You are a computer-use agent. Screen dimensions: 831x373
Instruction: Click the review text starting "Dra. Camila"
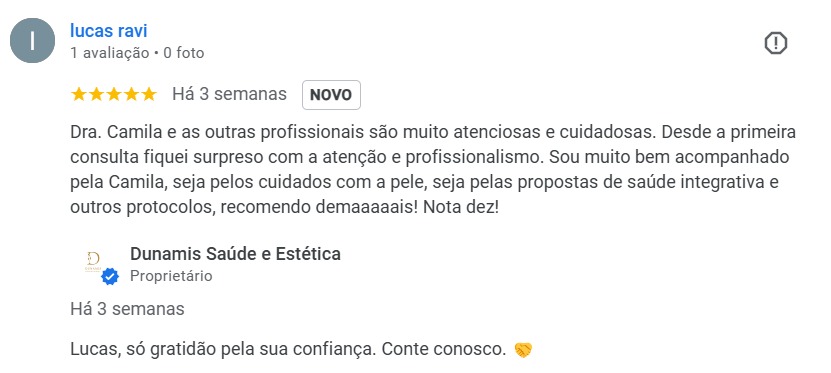pos(433,170)
